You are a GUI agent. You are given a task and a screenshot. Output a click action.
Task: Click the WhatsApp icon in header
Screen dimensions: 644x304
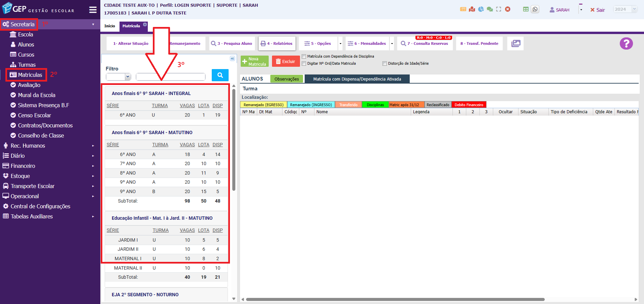tap(535, 9)
